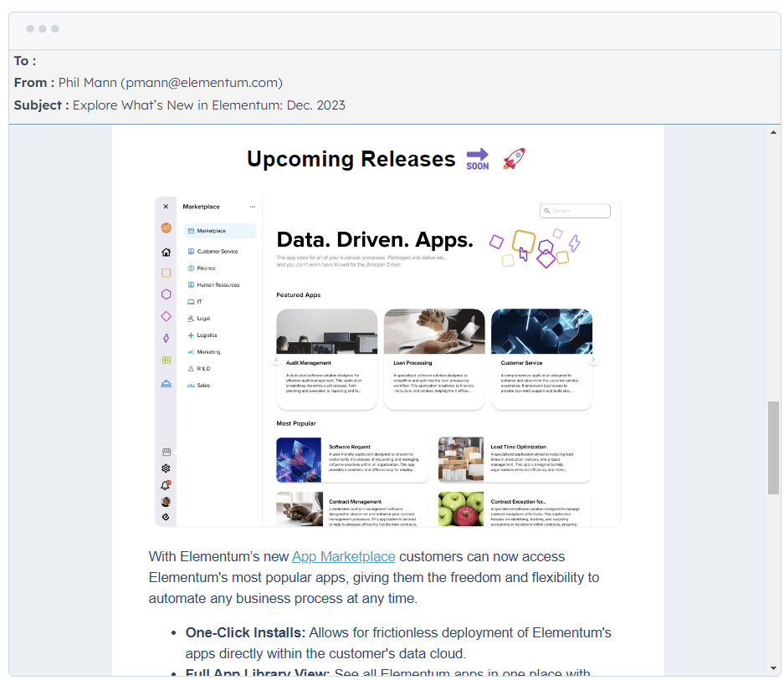Click the orange avatar icon in sidebar

click(166, 228)
